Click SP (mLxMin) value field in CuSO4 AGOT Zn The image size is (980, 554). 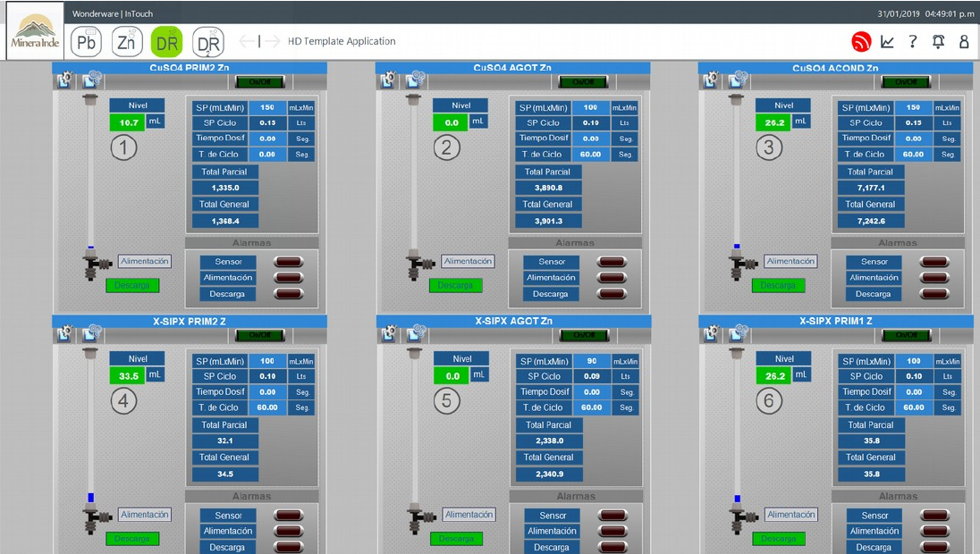(590, 107)
